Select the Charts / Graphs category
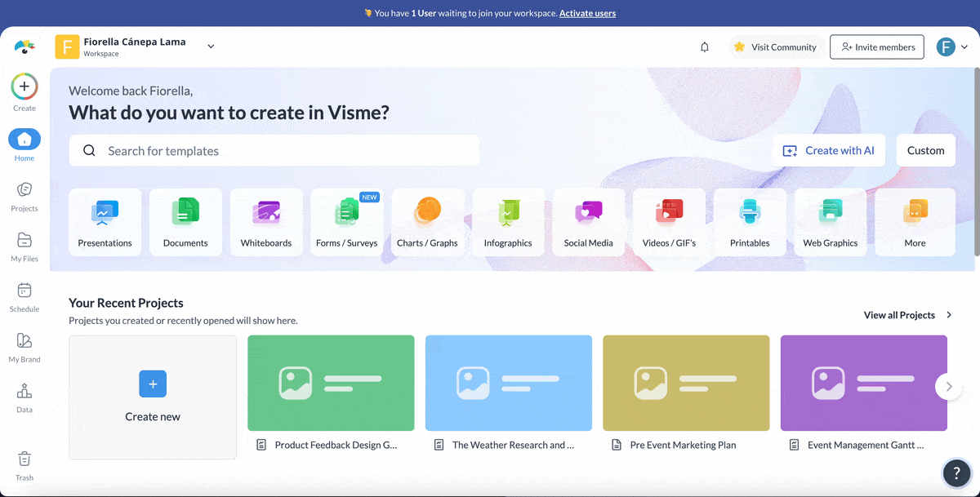The height and width of the screenshot is (497, 980). (x=428, y=221)
